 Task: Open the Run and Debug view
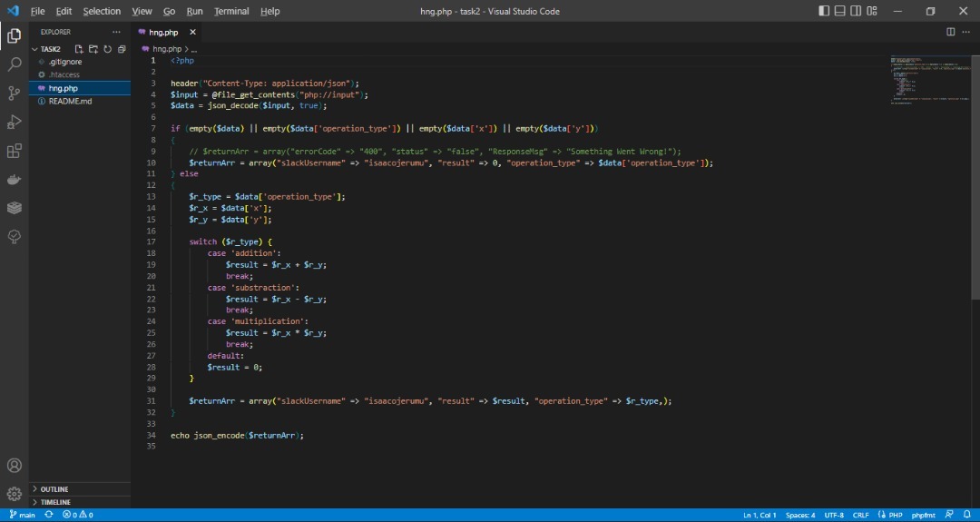click(15, 123)
